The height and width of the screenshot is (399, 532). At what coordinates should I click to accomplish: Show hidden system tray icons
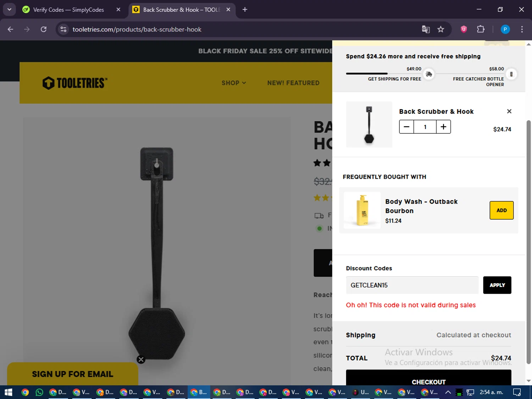[448, 392]
